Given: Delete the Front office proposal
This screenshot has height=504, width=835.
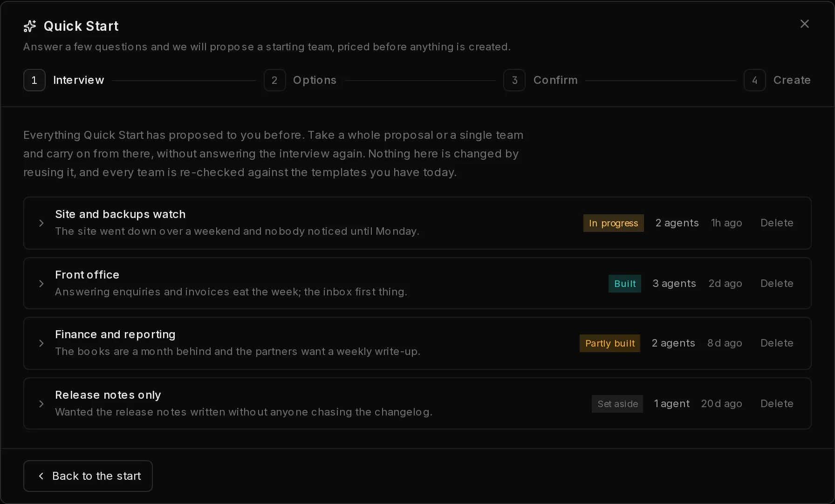Looking at the screenshot, I should click(777, 284).
